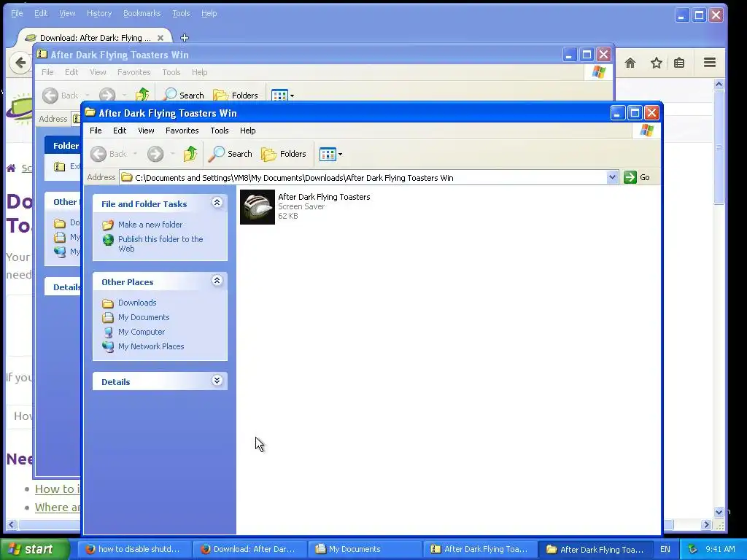
Task: Open After Dark Flying Toasters screen saver icon
Action: click(x=258, y=207)
